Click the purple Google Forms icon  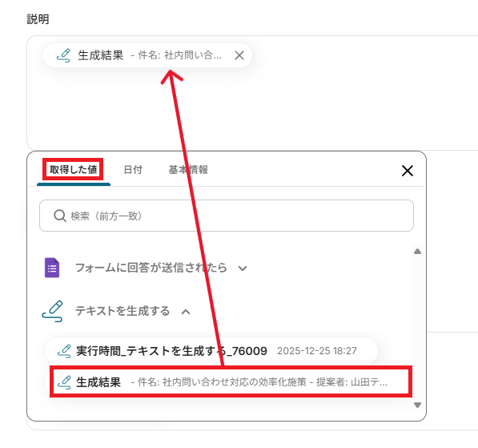point(52,268)
